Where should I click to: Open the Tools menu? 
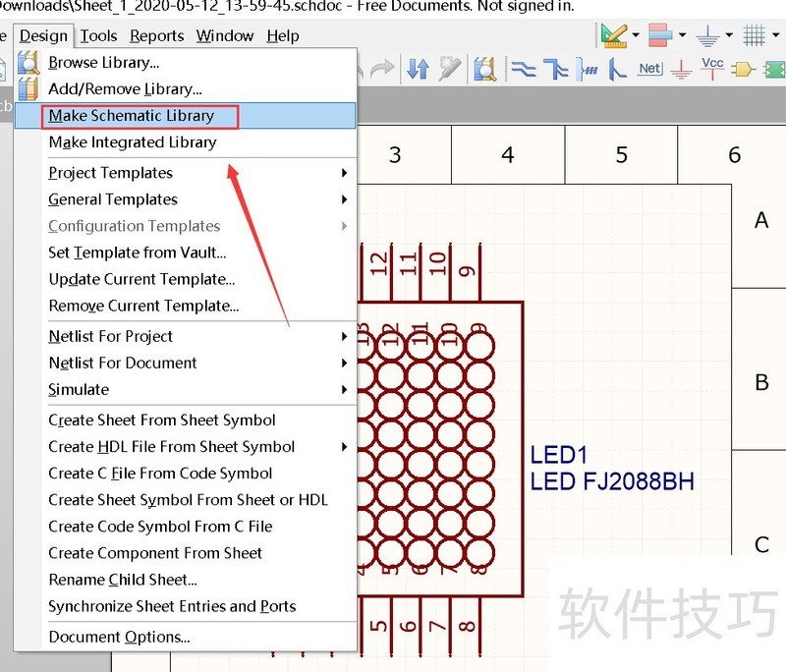pos(98,35)
